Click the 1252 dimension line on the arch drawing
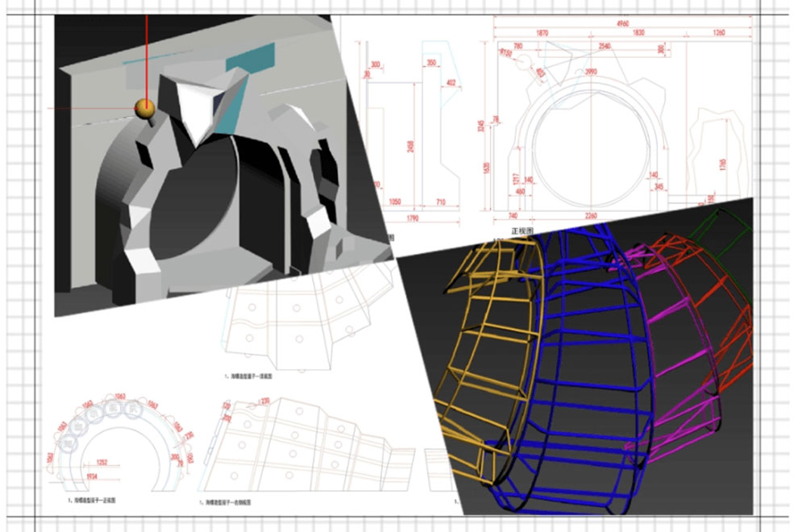This screenshot has height=532, width=798. click(102, 463)
